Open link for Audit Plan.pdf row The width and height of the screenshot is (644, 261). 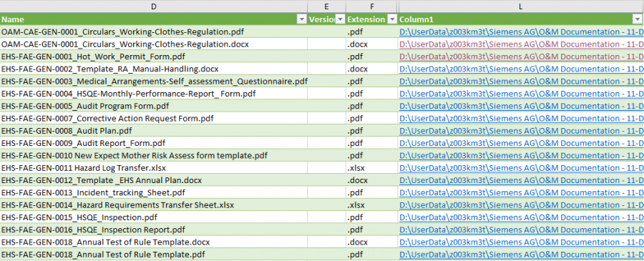pos(521,131)
